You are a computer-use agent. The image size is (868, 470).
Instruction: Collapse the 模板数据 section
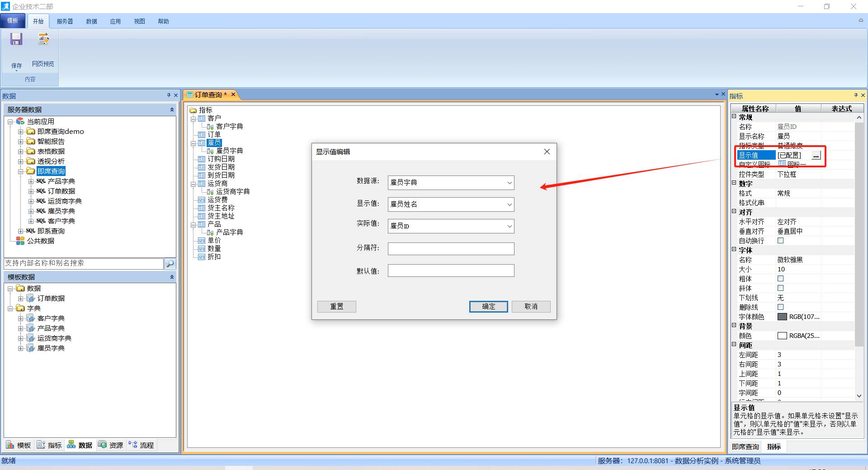click(172, 277)
